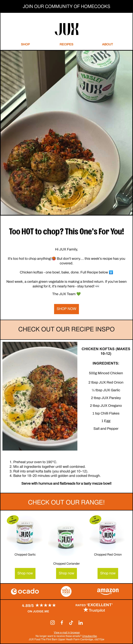Go to the RECIPES menu item
Viewport: 133px width, 644px height.
66,44
